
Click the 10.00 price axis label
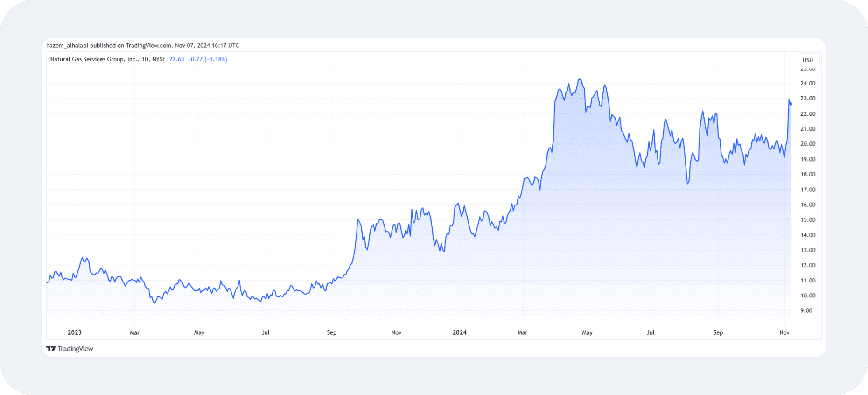click(808, 296)
